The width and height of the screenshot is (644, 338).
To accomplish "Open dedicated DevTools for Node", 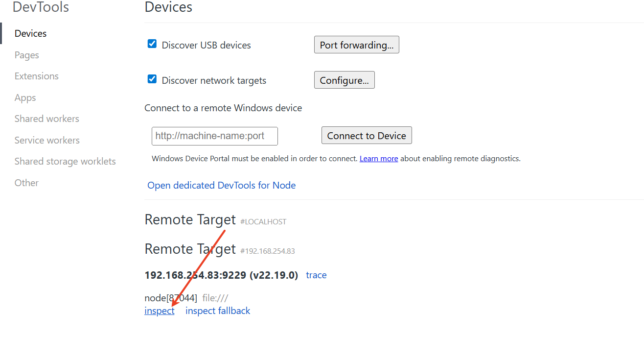I will click(x=221, y=185).
